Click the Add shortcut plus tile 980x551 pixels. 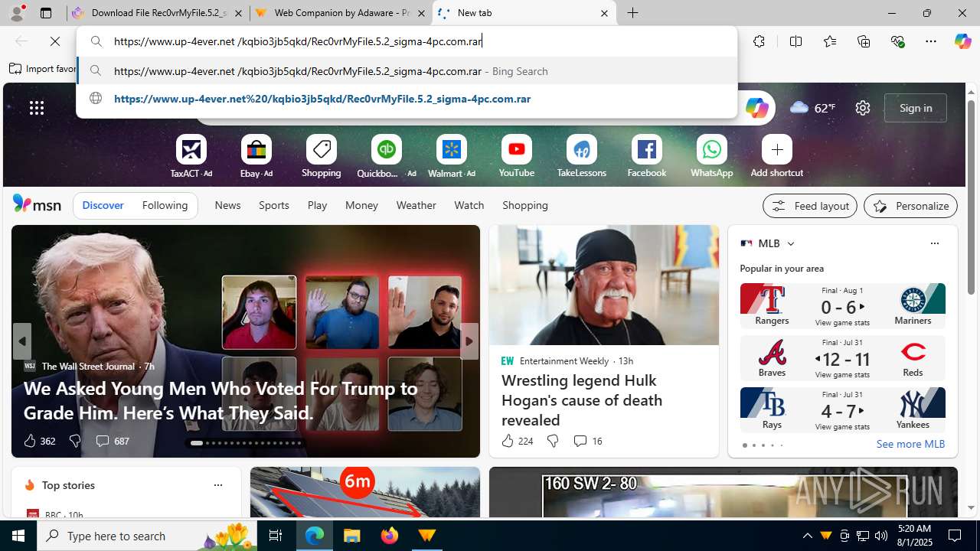click(777, 156)
